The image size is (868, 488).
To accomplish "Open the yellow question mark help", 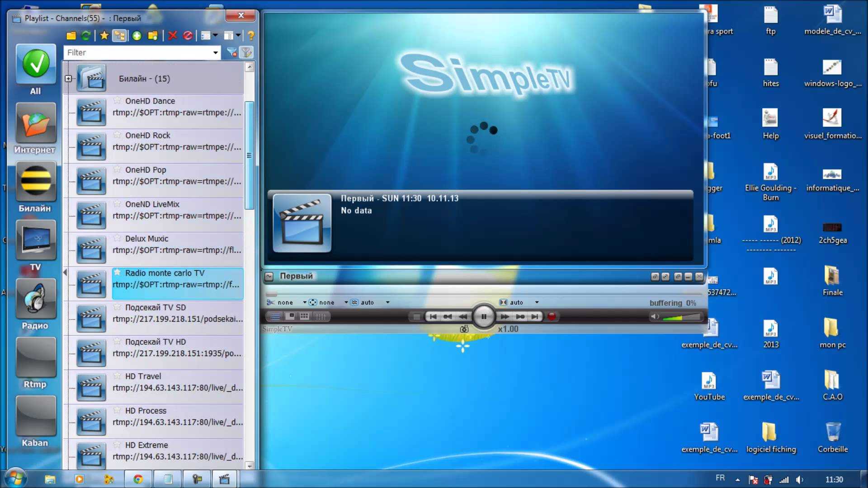I will (251, 35).
